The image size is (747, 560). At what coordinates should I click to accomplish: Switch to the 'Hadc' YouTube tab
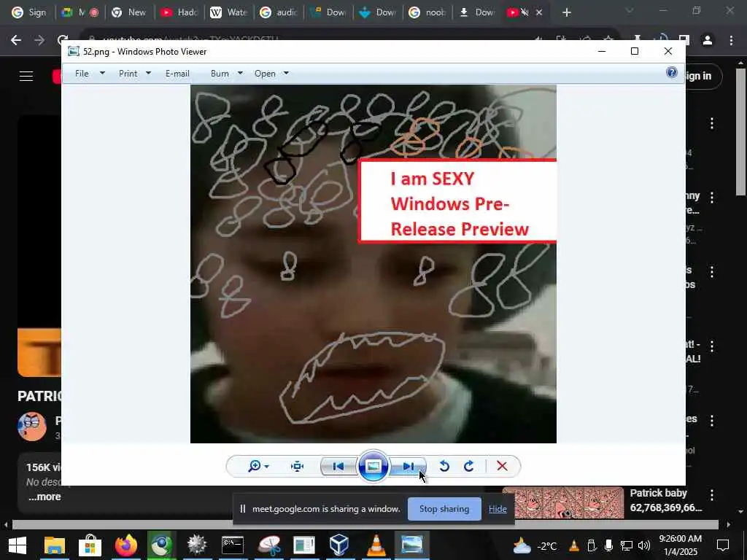pyautogui.click(x=179, y=12)
